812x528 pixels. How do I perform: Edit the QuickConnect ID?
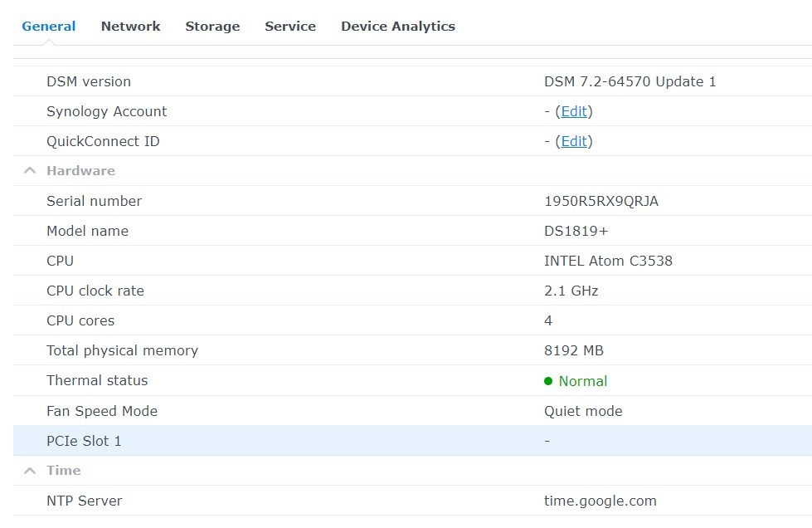(x=574, y=141)
